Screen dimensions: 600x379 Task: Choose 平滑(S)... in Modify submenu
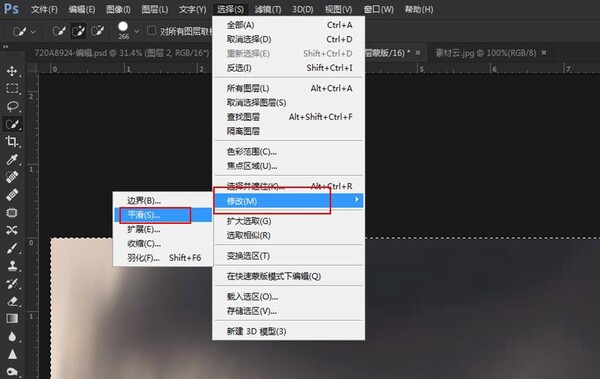[163, 215]
